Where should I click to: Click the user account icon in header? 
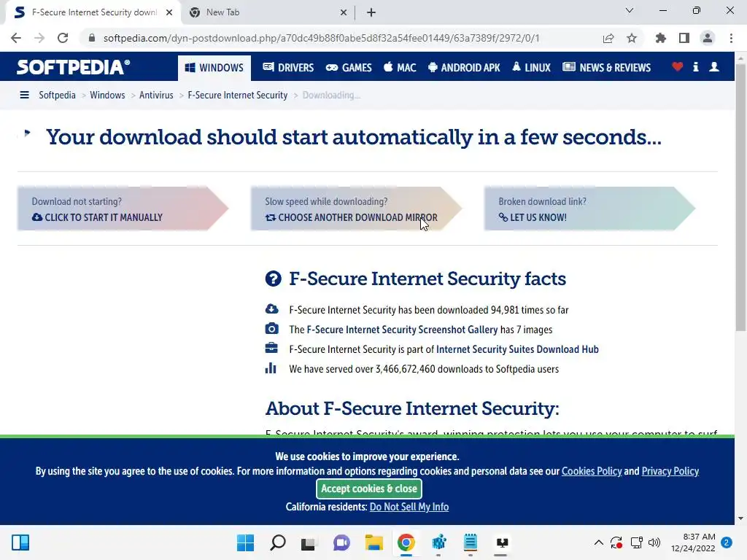pos(714,67)
